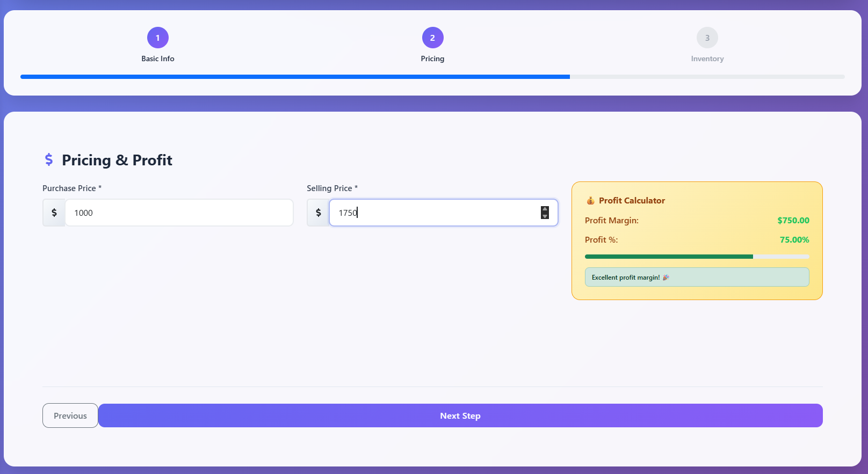
Task: Click the 'Basic Info' step label
Action: tap(158, 59)
